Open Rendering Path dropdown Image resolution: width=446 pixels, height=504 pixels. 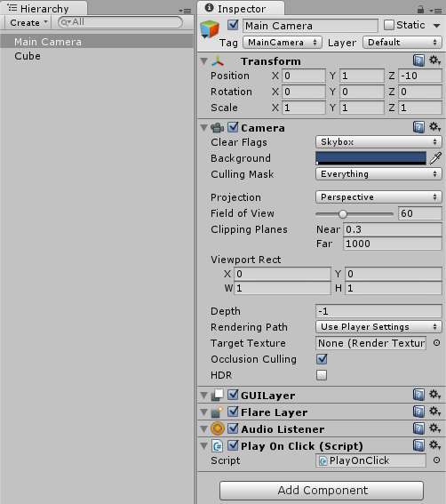378,327
